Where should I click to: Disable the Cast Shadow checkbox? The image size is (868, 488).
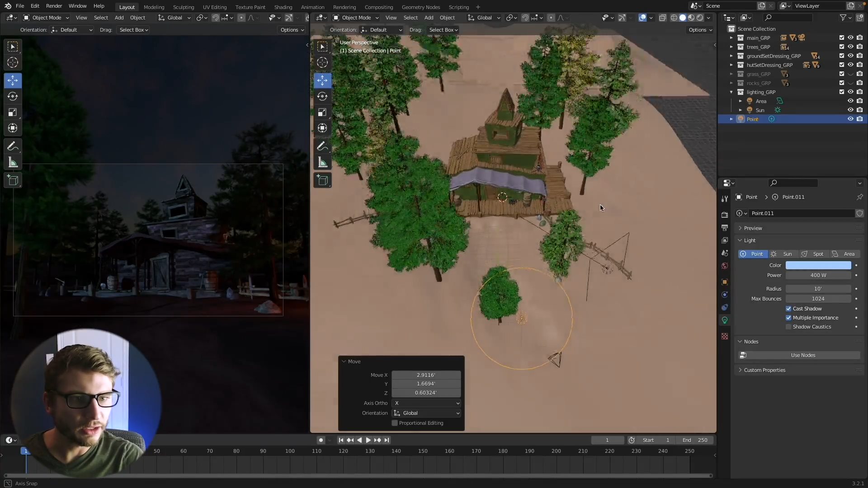click(788, 309)
